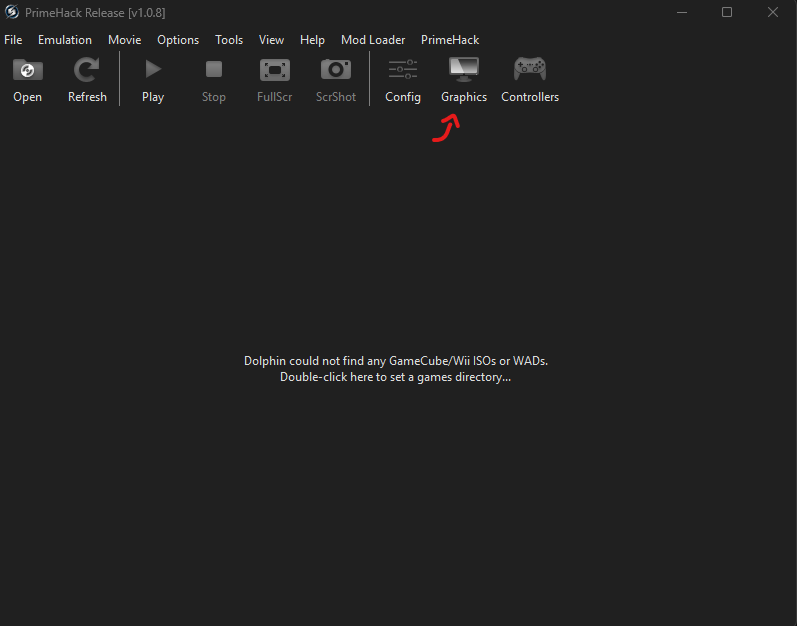Open the Mod Loader menu
Viewport: 797px width, 626px height.
373,40
